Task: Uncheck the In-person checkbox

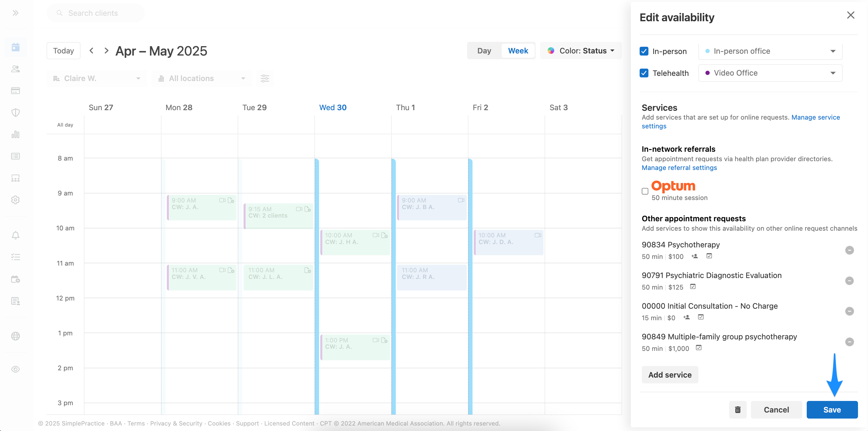Action: 644,51
